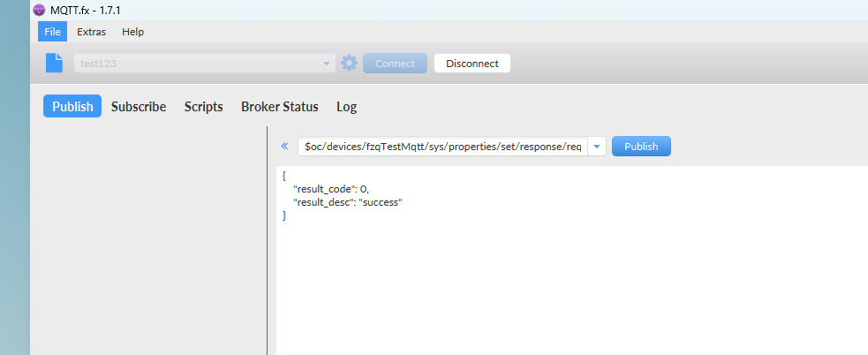Click the greyed-out Connect button
868x355 pixels.
396,63
